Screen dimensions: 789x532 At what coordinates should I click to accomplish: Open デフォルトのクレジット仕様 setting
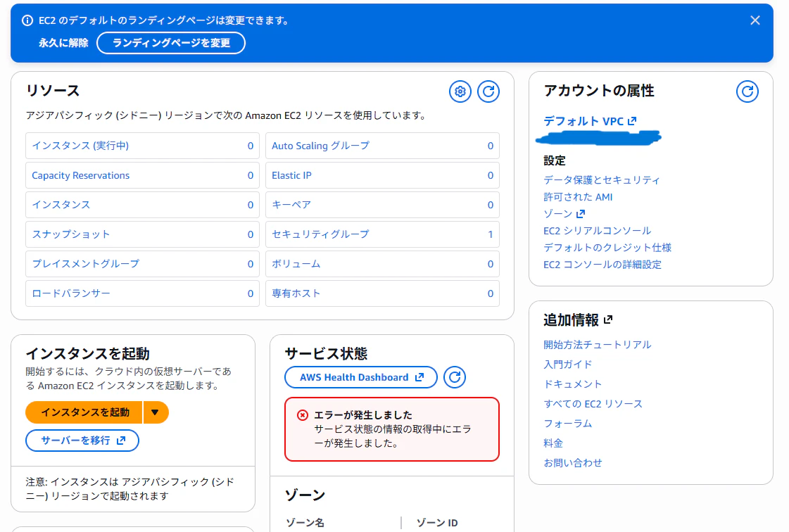607,248
